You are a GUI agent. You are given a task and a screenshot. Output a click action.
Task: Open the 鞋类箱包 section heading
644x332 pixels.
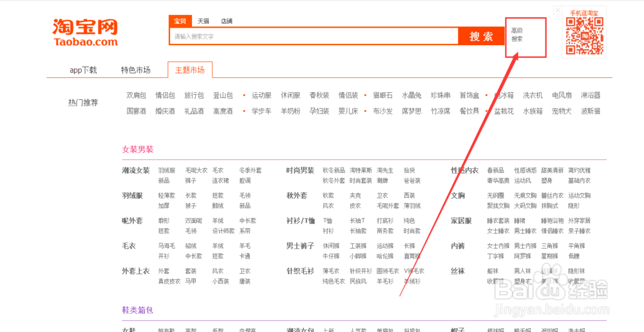click(x=138, y=310)
